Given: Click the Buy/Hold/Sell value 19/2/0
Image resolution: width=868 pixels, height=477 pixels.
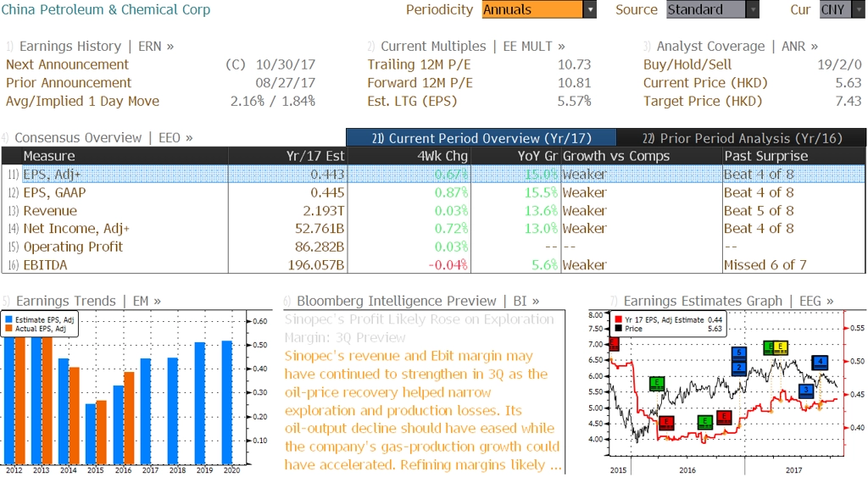Looking at the screenshot, I should [839, 64].
